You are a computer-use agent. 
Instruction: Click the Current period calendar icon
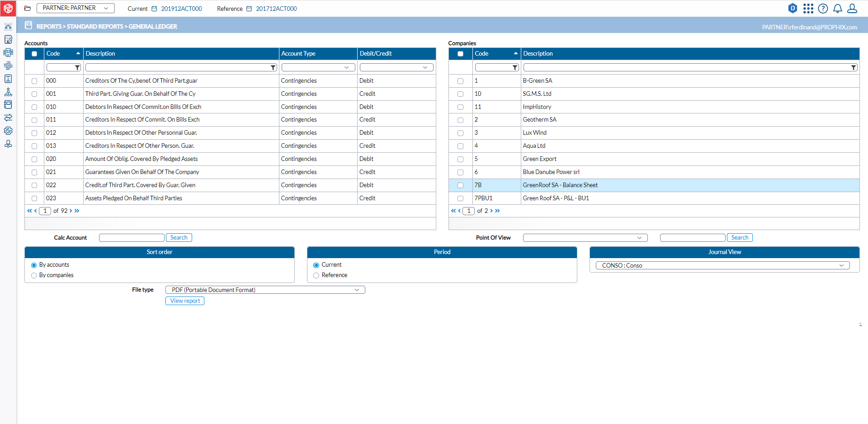tap(154, 9)
